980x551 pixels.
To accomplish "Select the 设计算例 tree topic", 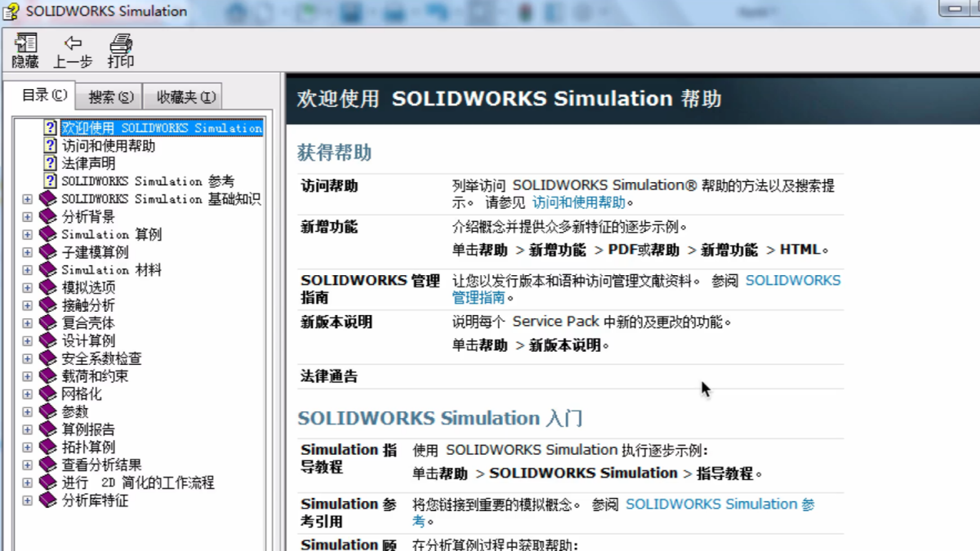I will tap(88, 340).
